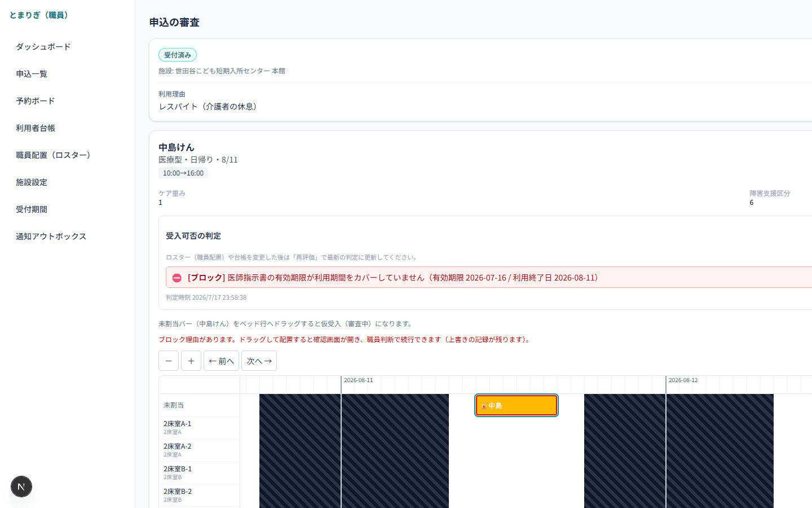Screen dimensions: 812x508
Task: Click the 2026-08-11 date header
Action: tap(359, 380)
